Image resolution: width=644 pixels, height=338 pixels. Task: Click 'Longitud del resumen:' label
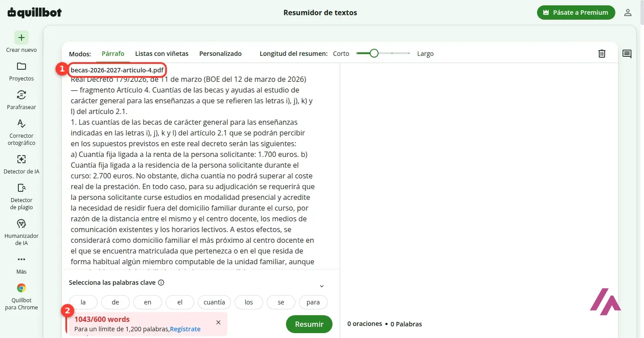tap(294, 54)
